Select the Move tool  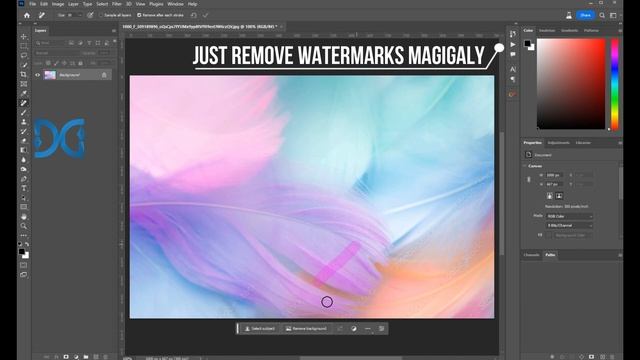pyautogui.click(x=24, y=37)
